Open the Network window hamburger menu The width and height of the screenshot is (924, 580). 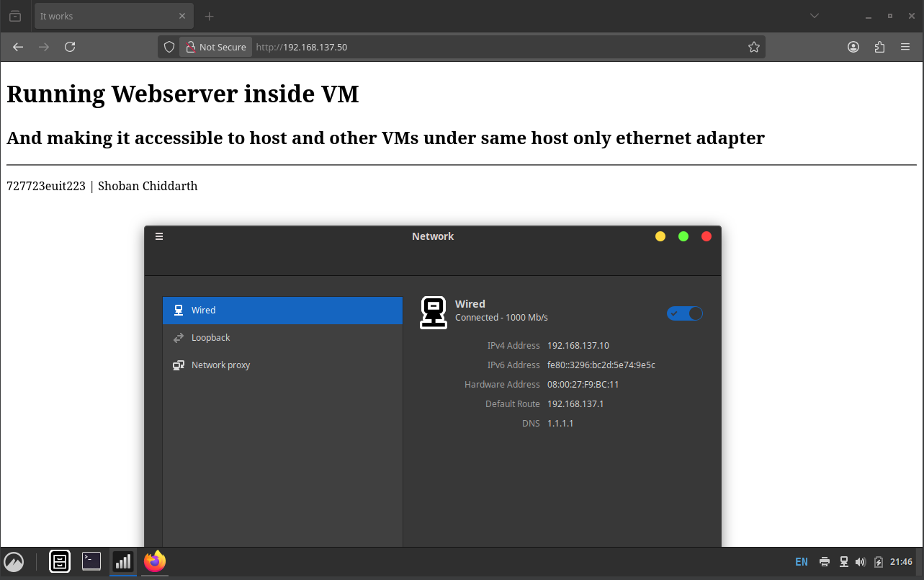(x=159, y=236)
